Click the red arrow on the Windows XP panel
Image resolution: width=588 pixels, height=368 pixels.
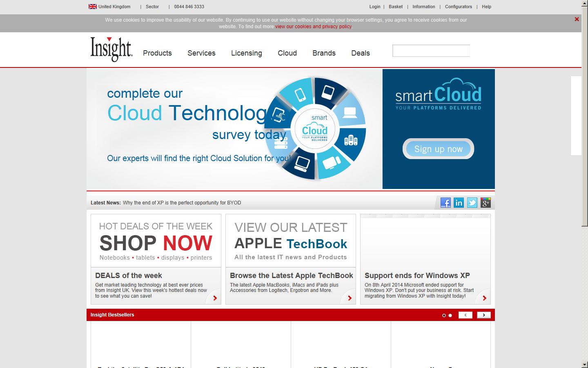pos(484,298)
